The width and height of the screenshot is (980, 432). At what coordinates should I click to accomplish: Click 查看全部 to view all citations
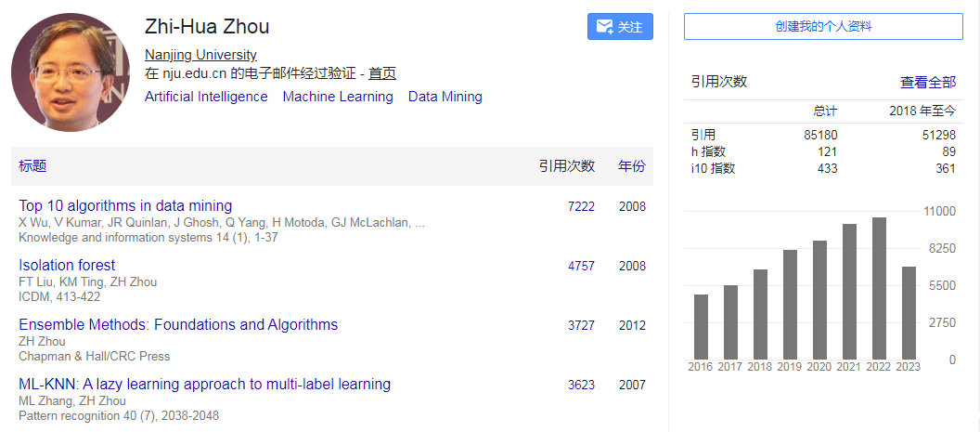927,82
